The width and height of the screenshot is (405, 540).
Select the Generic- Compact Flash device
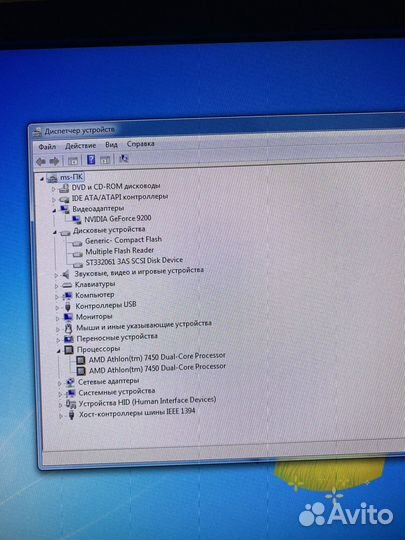click(x=123, y=240)
